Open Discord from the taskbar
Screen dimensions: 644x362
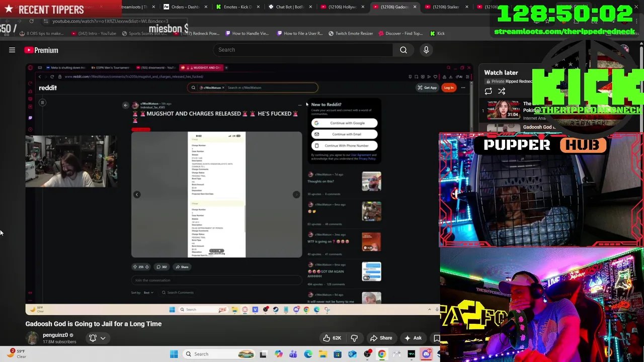click(426, 354)
